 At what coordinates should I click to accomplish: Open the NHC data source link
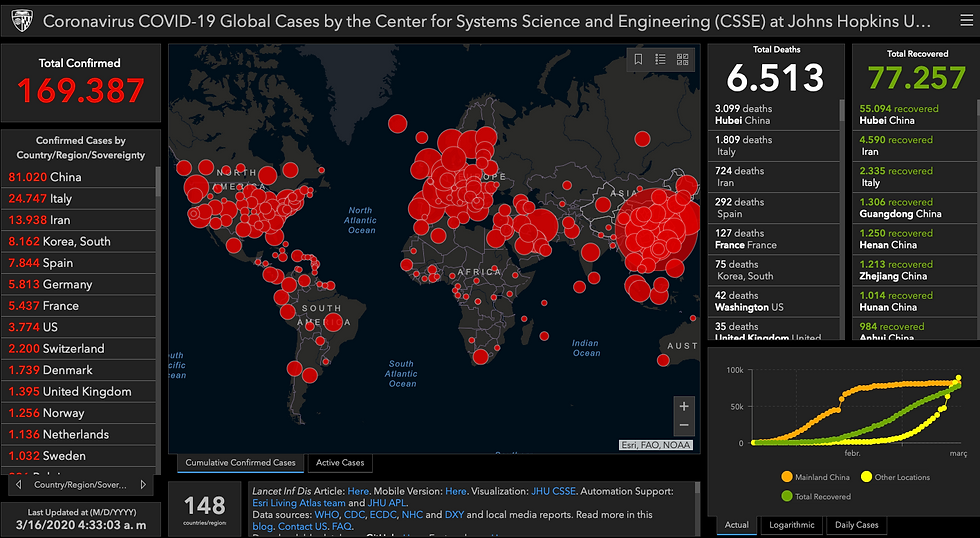click(x=412, y=515)
